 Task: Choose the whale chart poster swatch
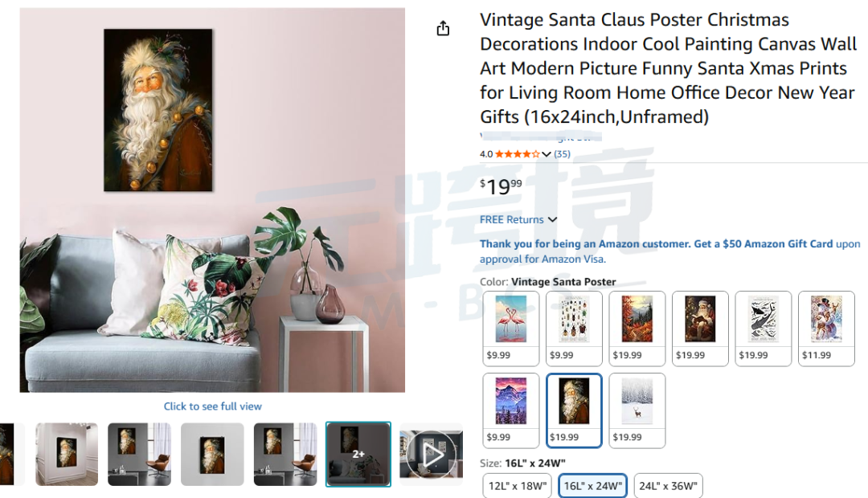tap(763, 329)
